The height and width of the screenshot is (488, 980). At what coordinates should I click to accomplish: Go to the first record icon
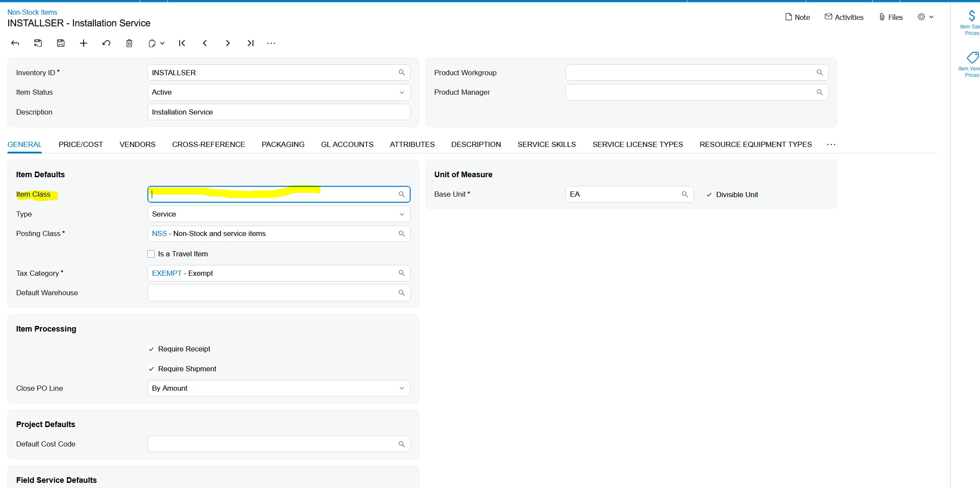182,43
